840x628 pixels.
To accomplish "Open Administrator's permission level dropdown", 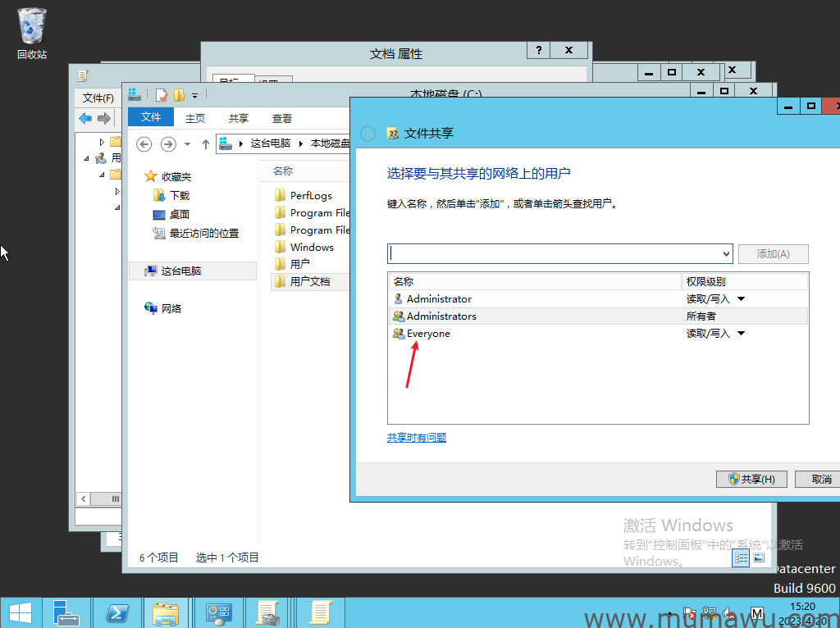I will coord(741,299).
